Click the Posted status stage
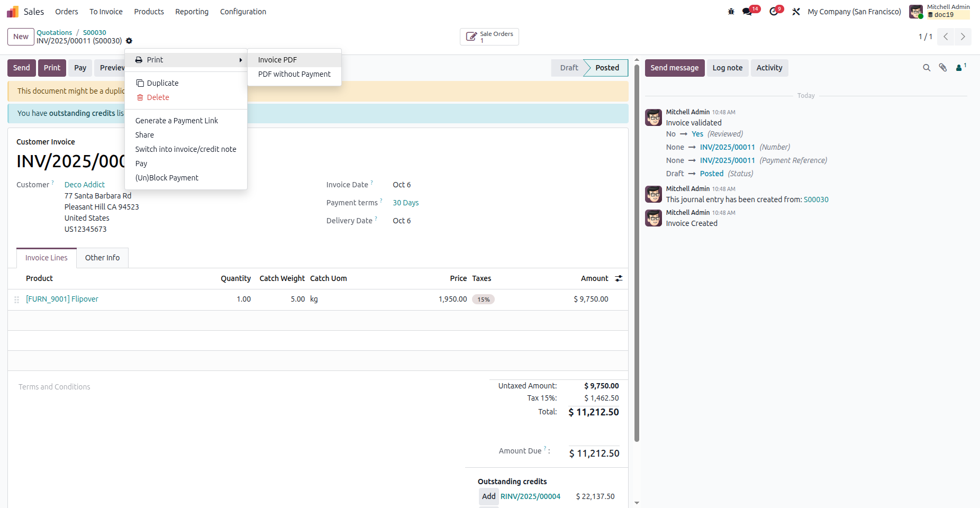Viewport: 980px width, 508px height. tap(607, 68)
